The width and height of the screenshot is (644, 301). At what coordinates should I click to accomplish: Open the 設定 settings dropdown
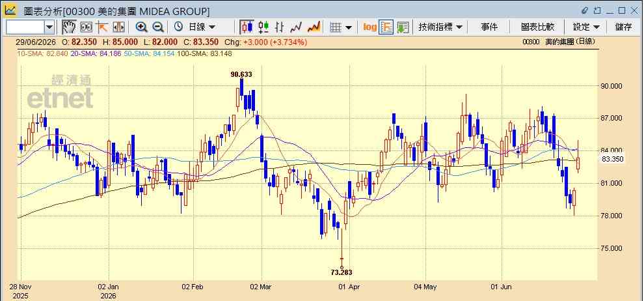(x=586, y=27)
